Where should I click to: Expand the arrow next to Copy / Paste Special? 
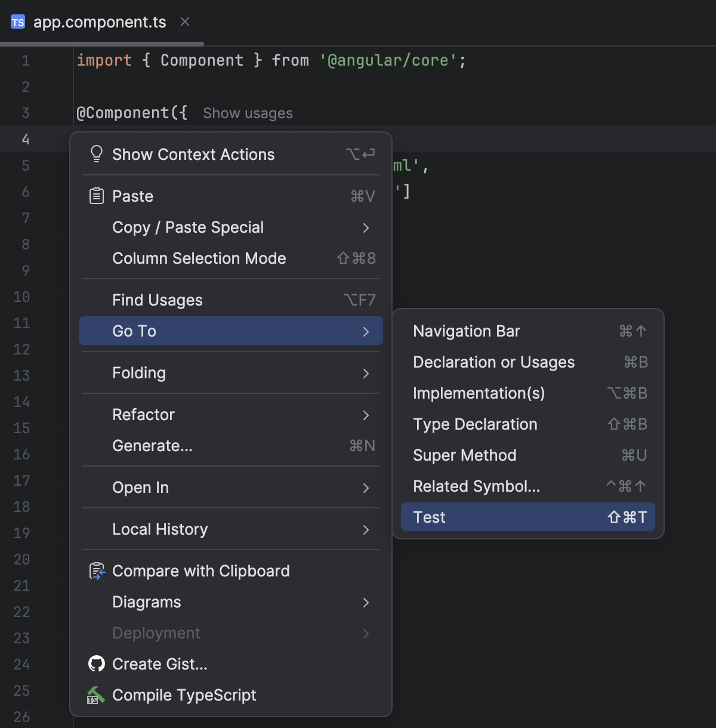(366, 228)
